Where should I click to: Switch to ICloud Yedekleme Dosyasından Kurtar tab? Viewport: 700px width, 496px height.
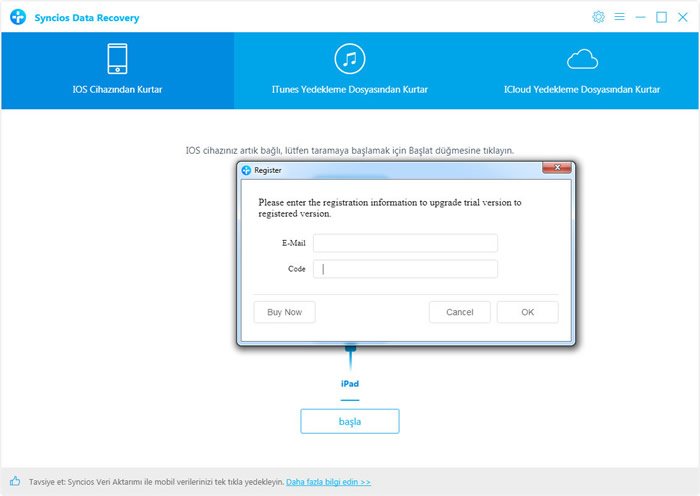tap(582, 71)
